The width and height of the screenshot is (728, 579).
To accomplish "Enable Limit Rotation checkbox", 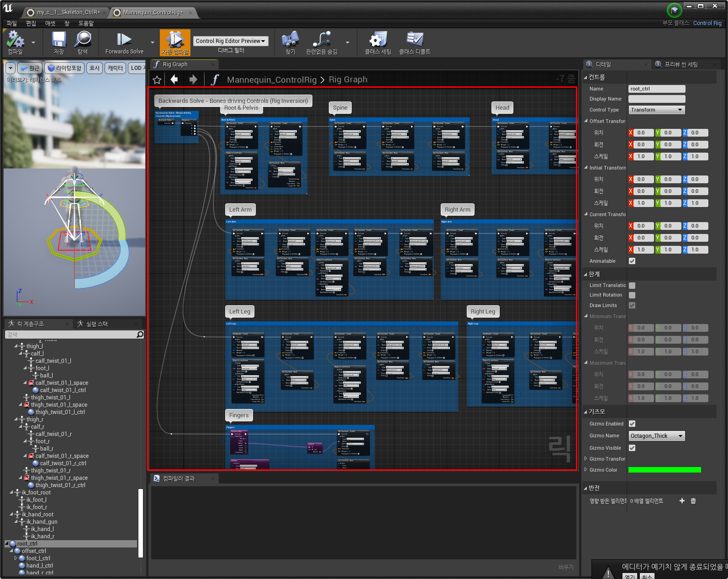I will [x=632, y=295].
